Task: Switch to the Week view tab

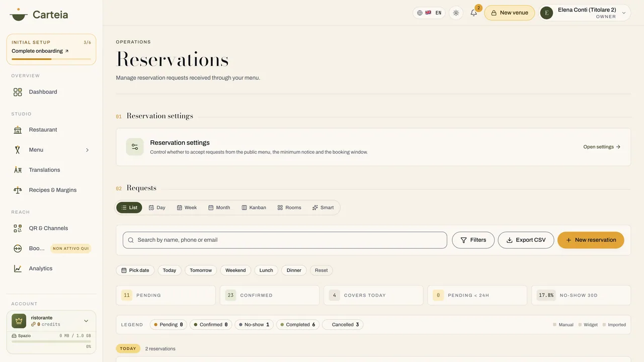Action: [187, 208]
